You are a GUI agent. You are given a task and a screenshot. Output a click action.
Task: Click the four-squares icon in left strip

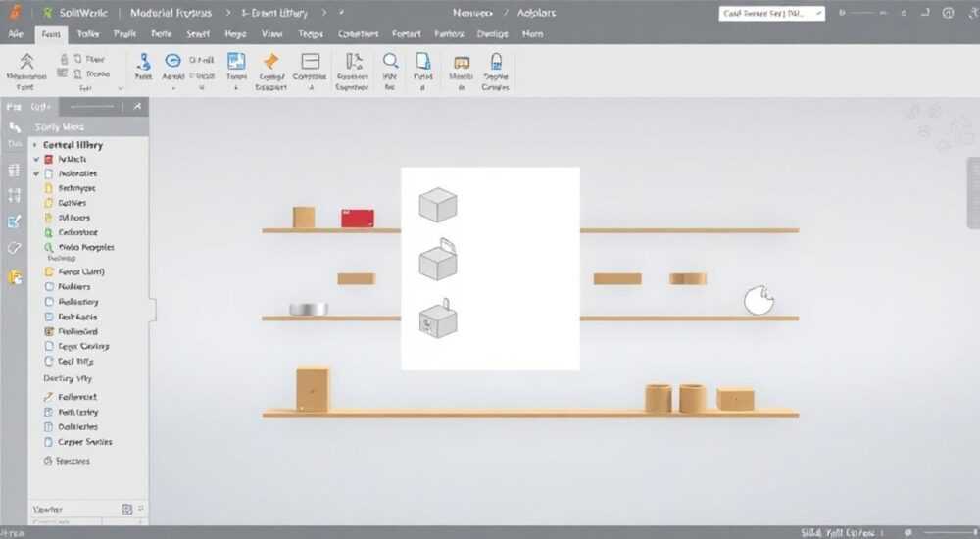(x=14, y=195)
